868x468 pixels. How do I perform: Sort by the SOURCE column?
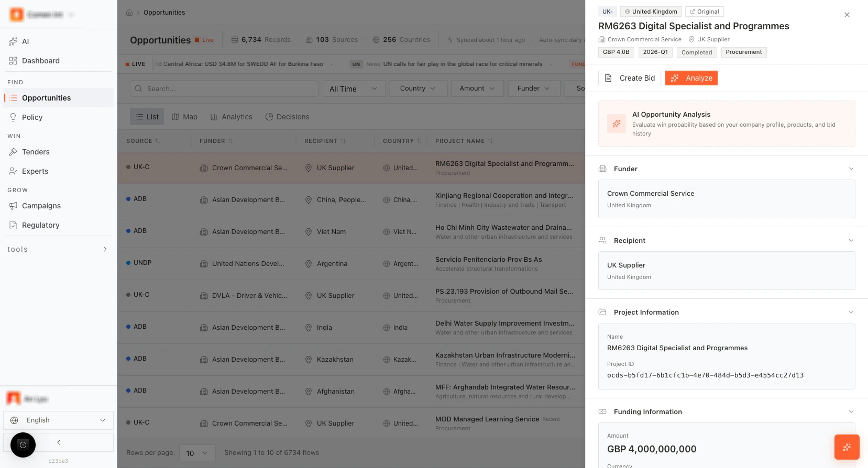click(144, 141)
